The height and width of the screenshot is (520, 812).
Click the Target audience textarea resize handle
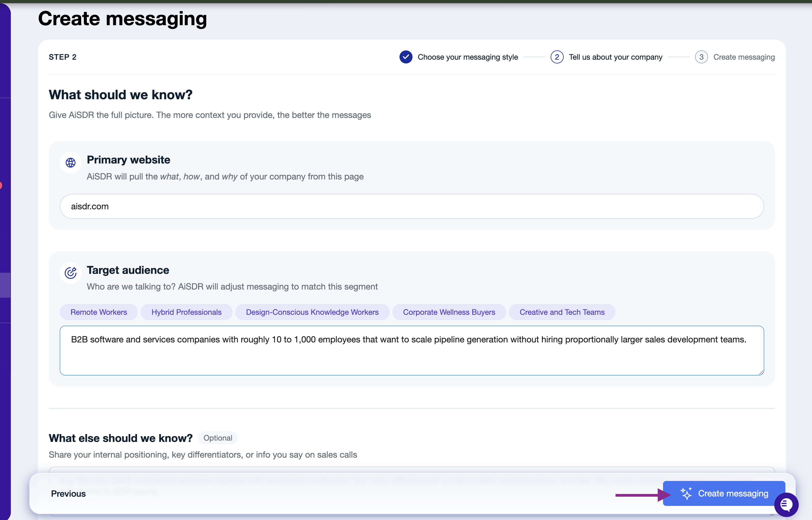[761, 372]
